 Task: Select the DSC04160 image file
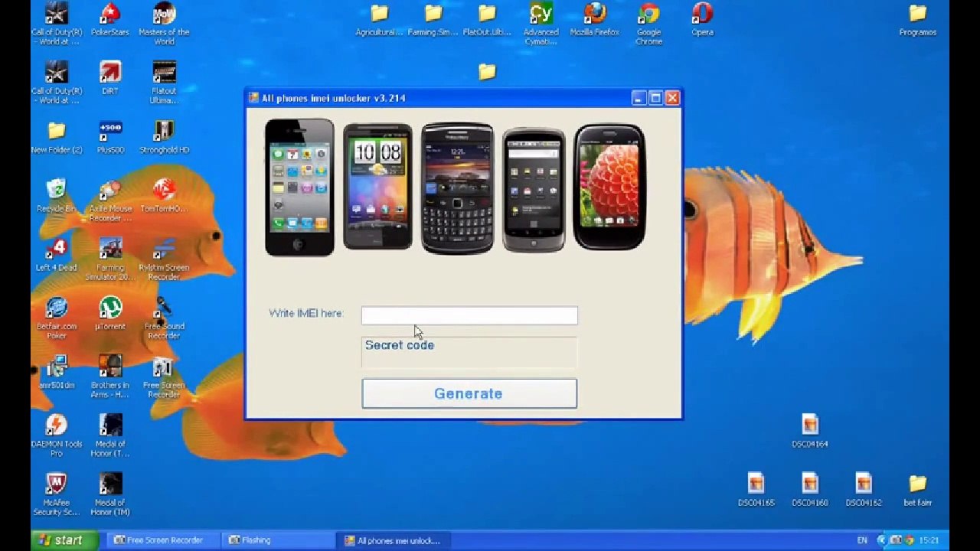coord(810,490)
